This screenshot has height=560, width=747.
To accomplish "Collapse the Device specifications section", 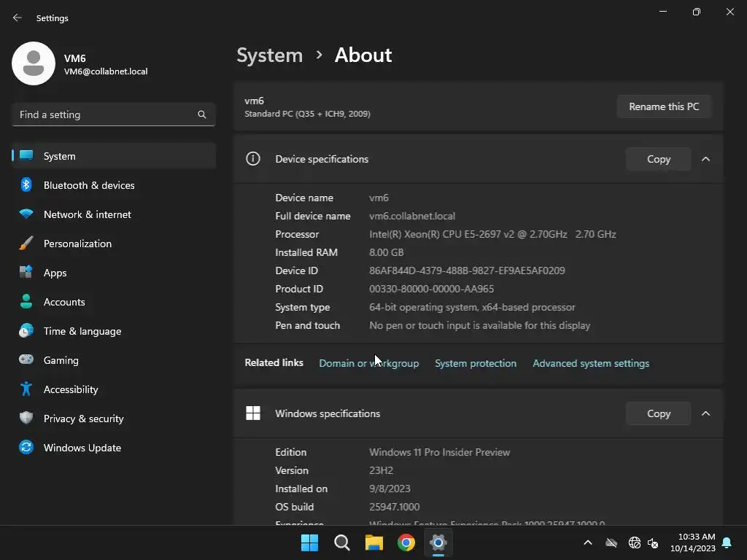I will pos(705,159).
